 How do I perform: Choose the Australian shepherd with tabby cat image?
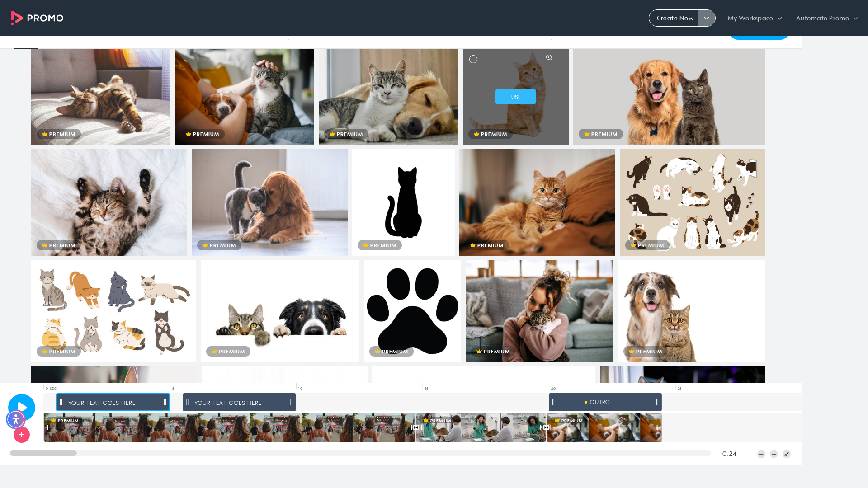click(x=691, y=311)
